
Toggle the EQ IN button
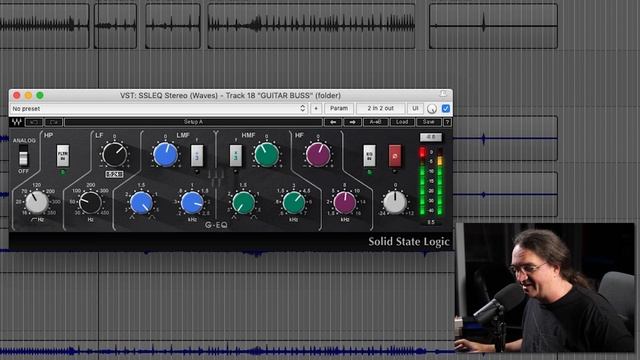point(369,156)
